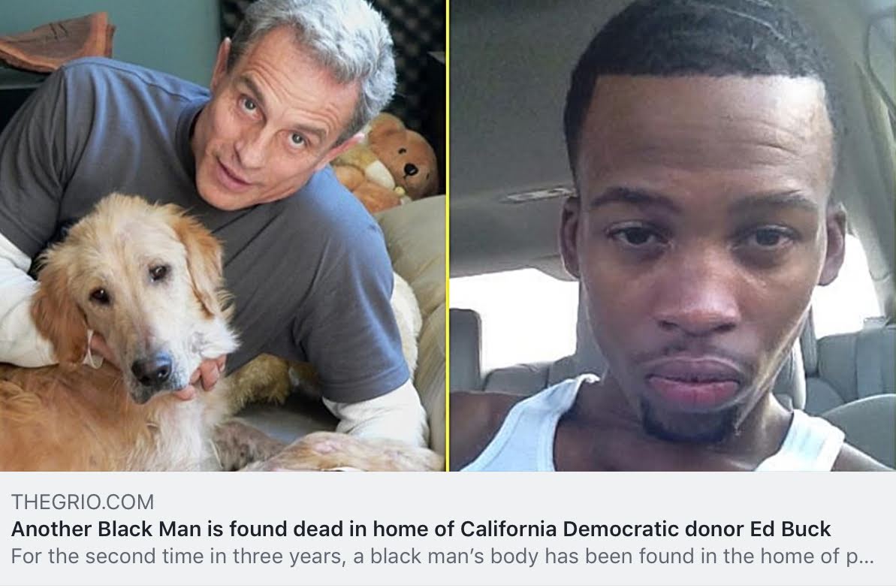Screen dimensions: 896x588
Task: Click the folded brown cloth on the shelf
Action: click(x=56, y=41)
